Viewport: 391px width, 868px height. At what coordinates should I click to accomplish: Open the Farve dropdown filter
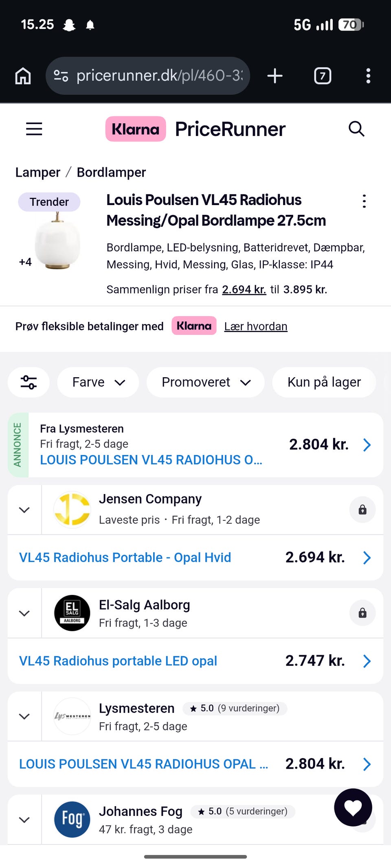point(98,382)
